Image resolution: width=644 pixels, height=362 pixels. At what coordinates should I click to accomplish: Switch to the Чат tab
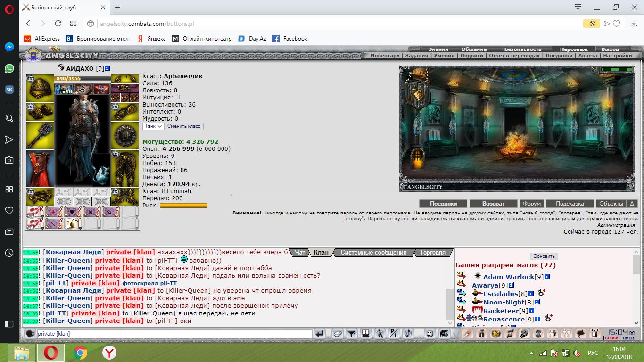click(300, 253)
